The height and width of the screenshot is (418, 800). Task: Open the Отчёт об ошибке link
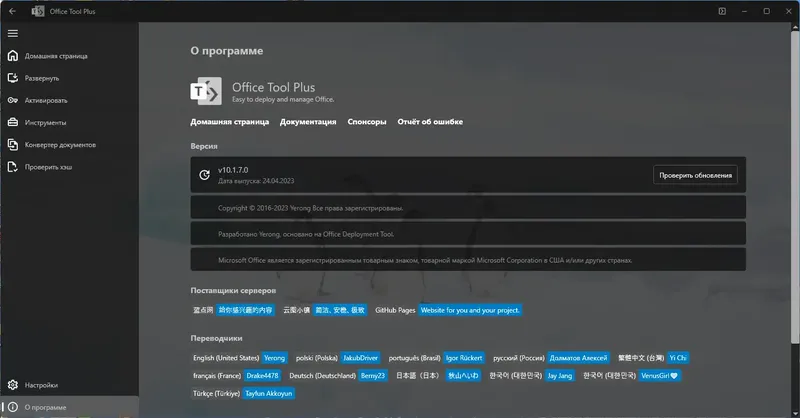pyautogui.click(x=430, y=121)
